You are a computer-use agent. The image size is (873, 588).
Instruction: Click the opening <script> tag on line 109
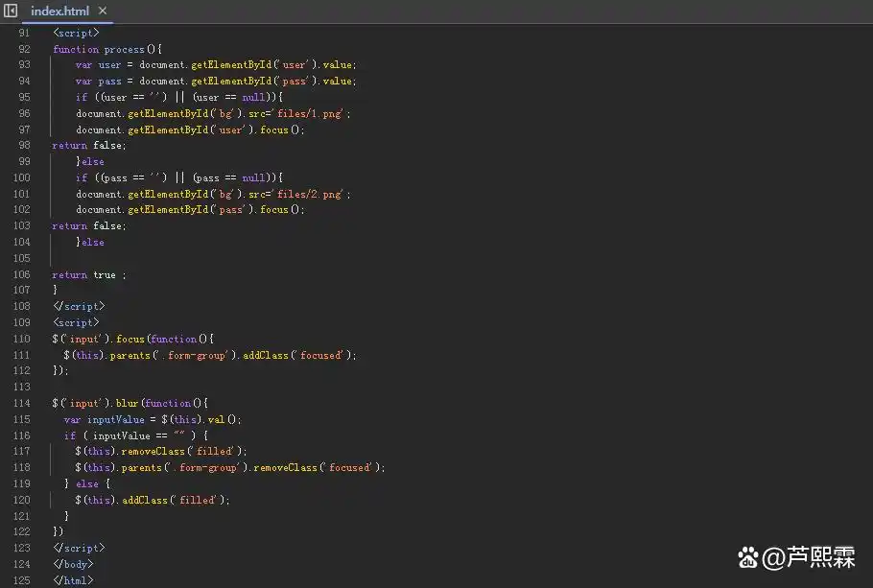click(x=76, y=322)
